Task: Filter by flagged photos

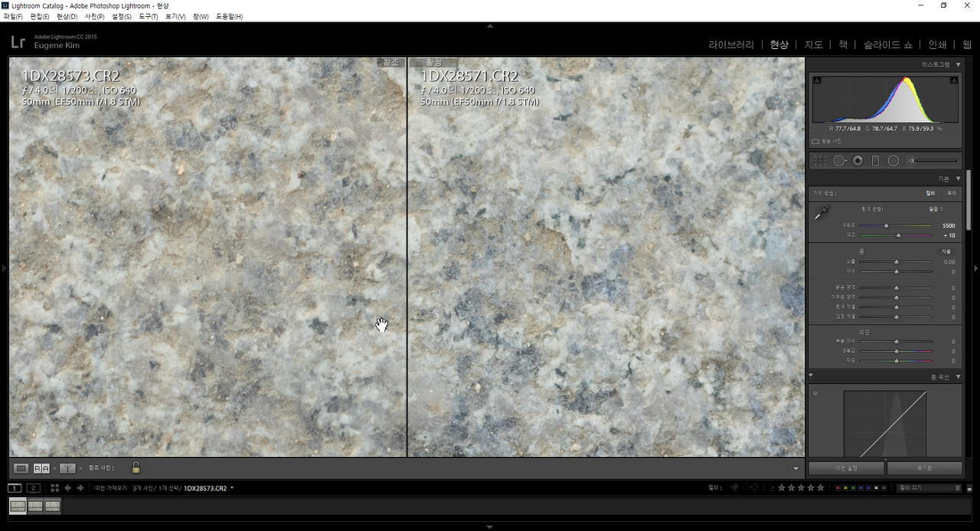Action: pos(735,487)
